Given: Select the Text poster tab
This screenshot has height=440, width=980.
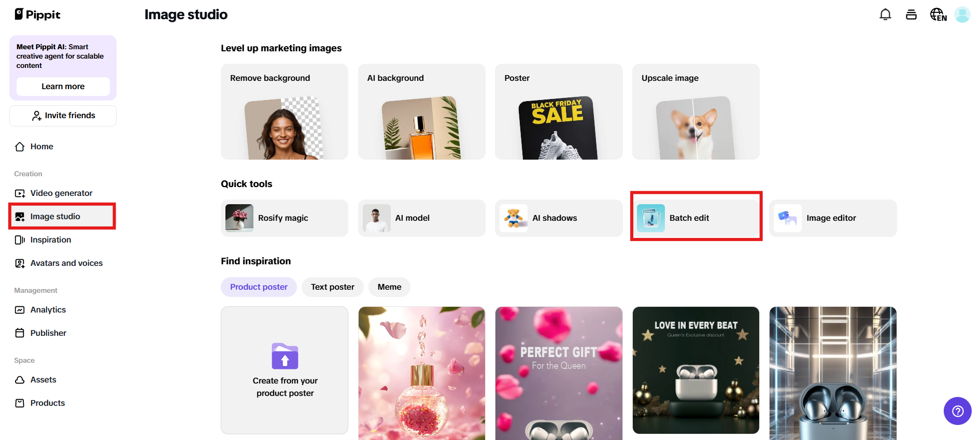Looking at the screenshot, I should [x=333, y=287].
